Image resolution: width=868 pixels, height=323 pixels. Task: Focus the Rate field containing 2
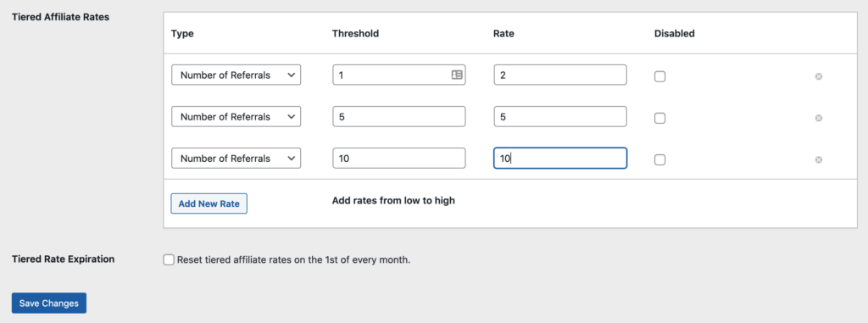click(x=560, y=75)
